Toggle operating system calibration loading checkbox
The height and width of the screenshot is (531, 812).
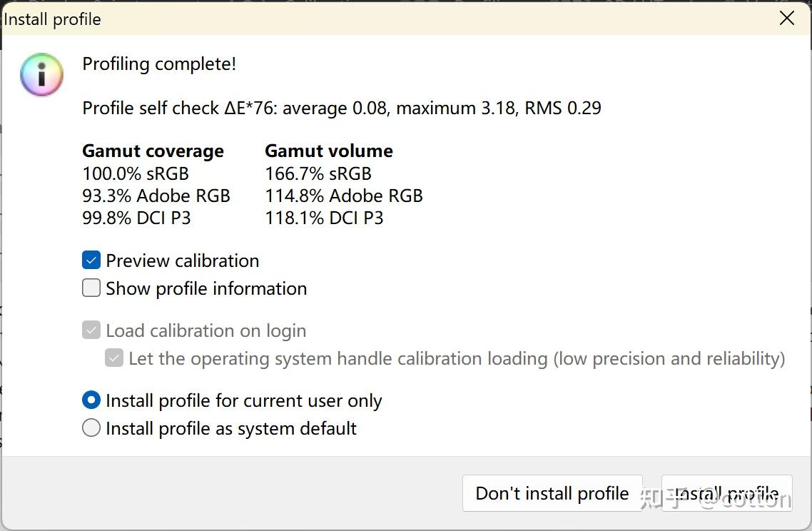[114, 358]
